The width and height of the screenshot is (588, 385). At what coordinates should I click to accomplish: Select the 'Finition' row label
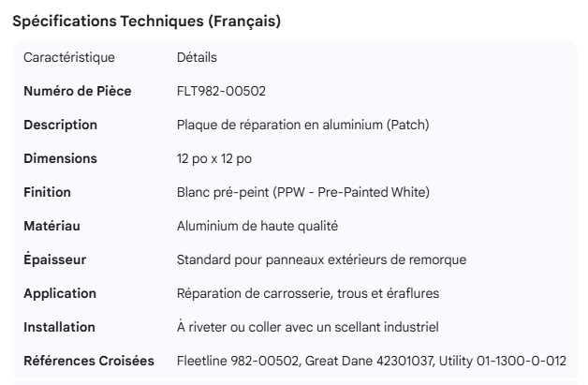tap(48, 193)
